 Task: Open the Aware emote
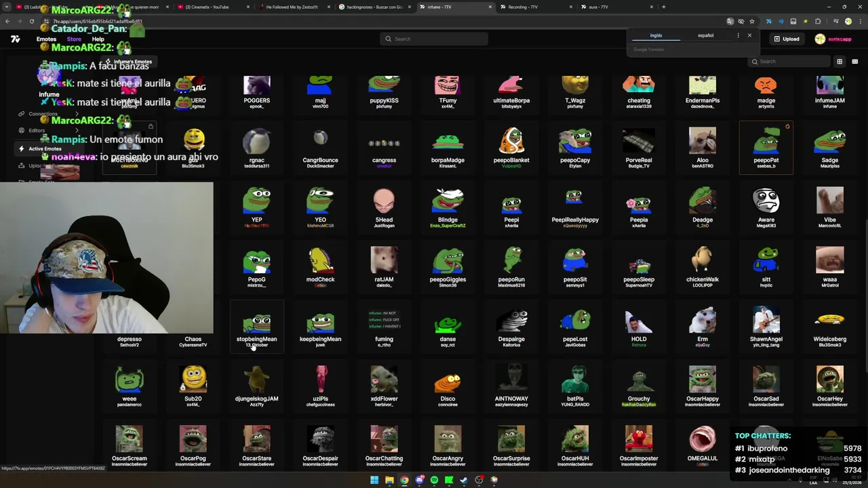click(766, 207)
